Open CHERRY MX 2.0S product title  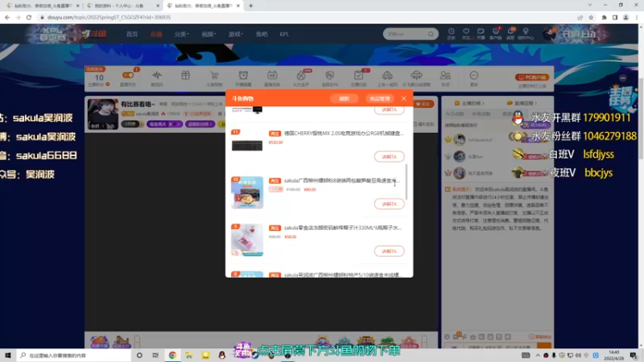point(344,134)
